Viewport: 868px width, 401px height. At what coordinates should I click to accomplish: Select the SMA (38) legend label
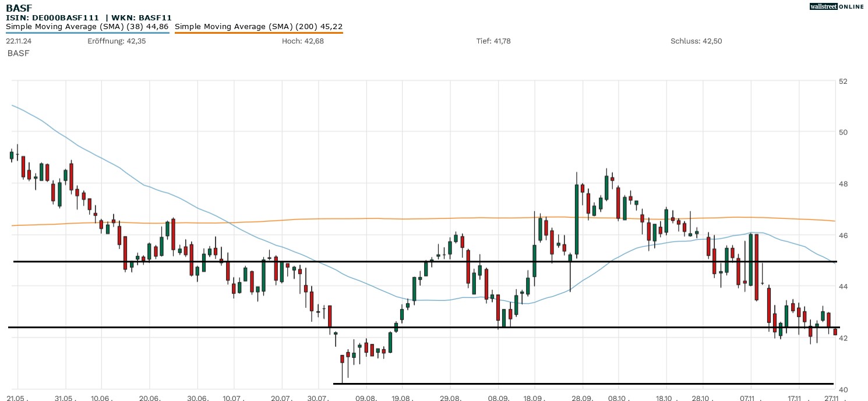click(x=87, y=26)
